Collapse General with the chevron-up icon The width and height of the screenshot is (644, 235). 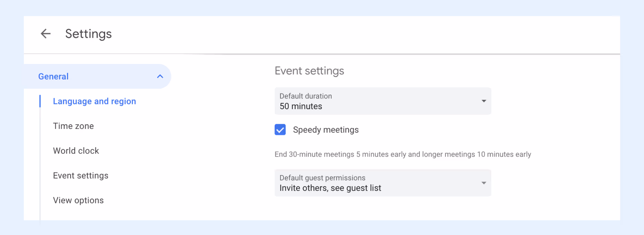pyautogui.click(x=160, y=76)
